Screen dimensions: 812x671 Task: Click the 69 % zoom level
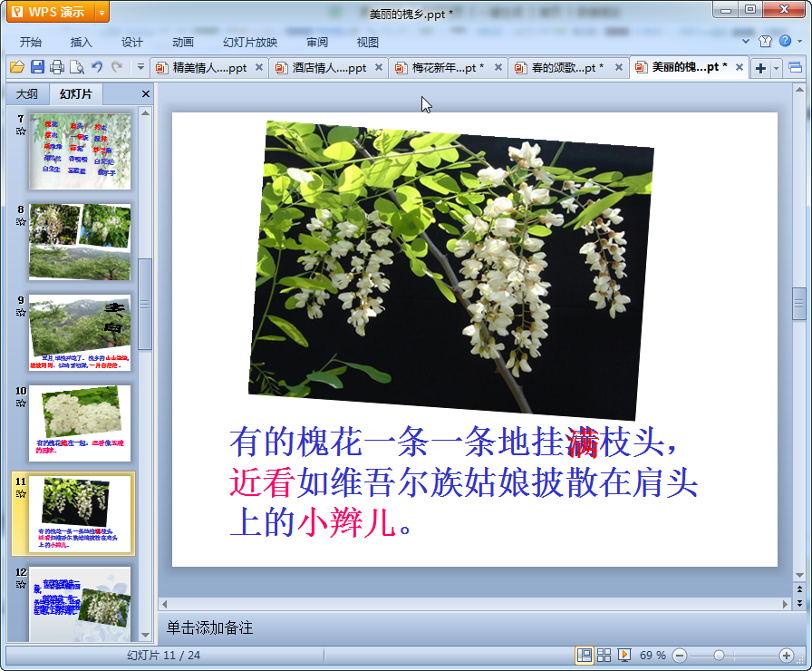click(652, 655)
